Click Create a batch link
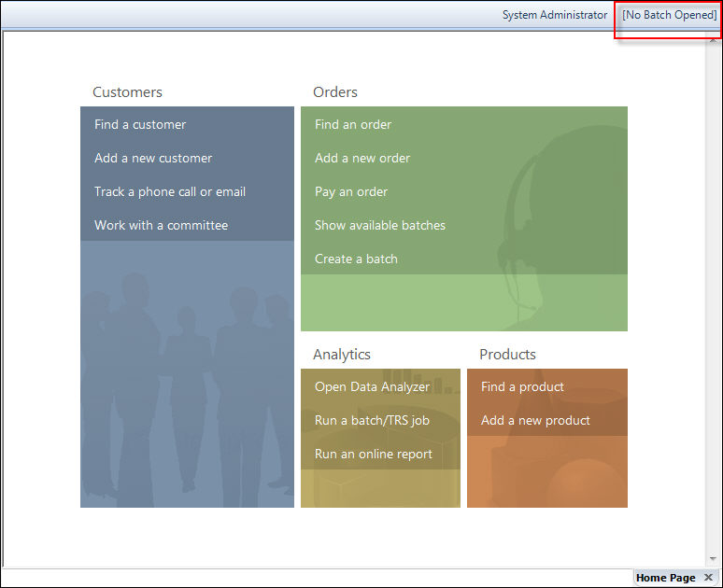Image resolution: width=723 pixels, height=588 pixels. [x=356, y=259]
